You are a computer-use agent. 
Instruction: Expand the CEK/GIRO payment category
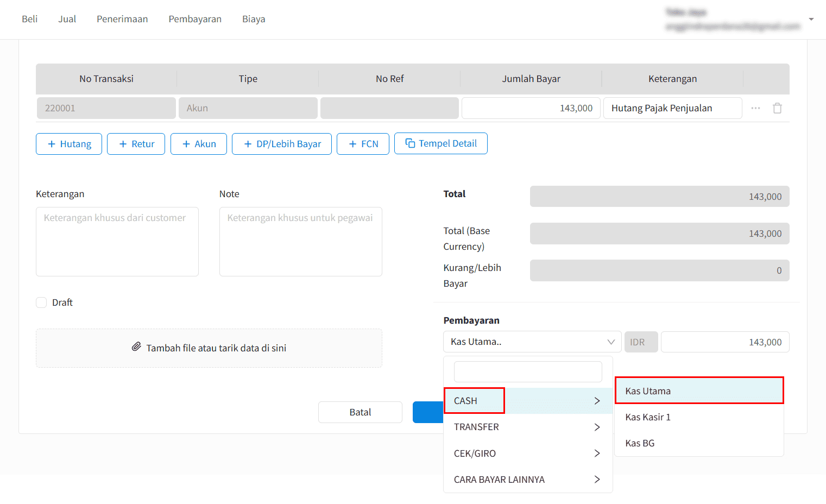(528, 453)
